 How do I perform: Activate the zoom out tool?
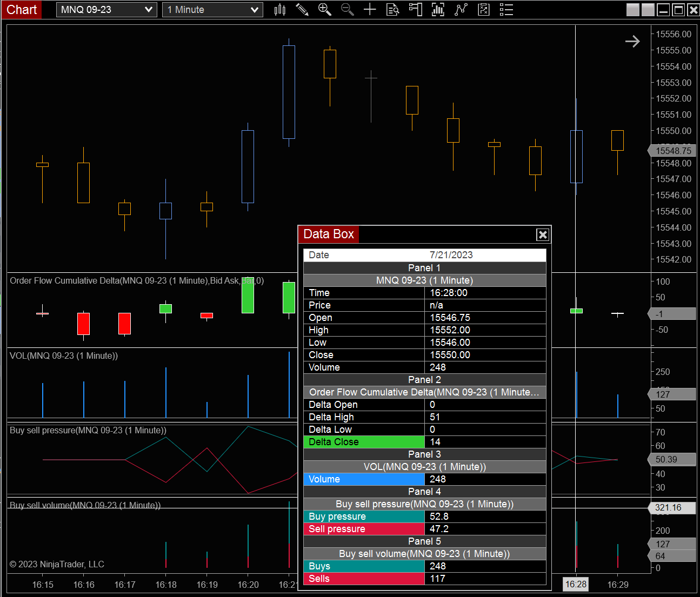[x=348, y=9]
